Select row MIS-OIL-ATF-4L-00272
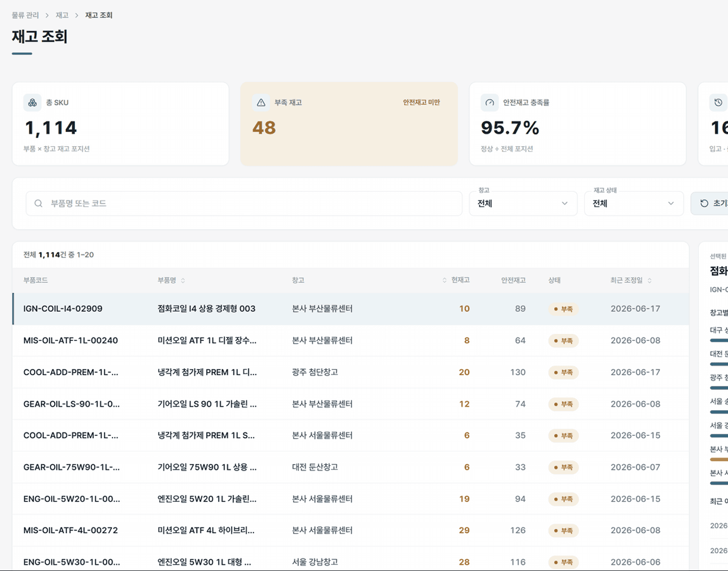This screenshot has width=728, height=571. click(x=351, y=530)
